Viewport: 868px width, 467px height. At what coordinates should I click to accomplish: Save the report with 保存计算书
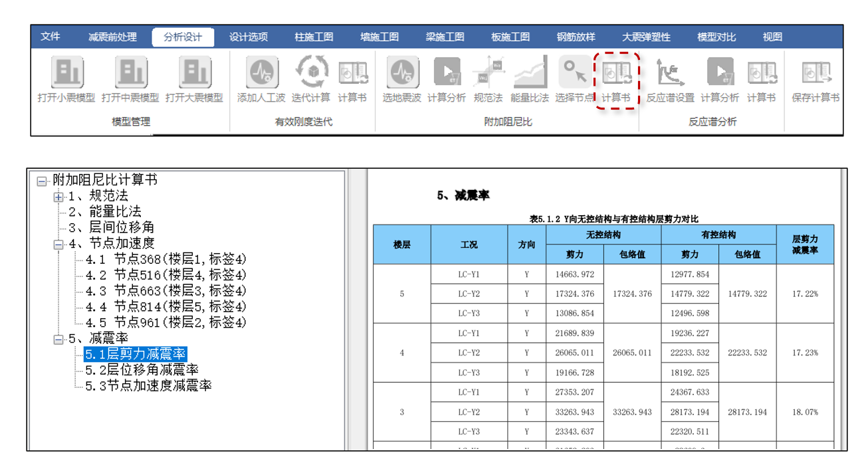[x=815, y=73]
